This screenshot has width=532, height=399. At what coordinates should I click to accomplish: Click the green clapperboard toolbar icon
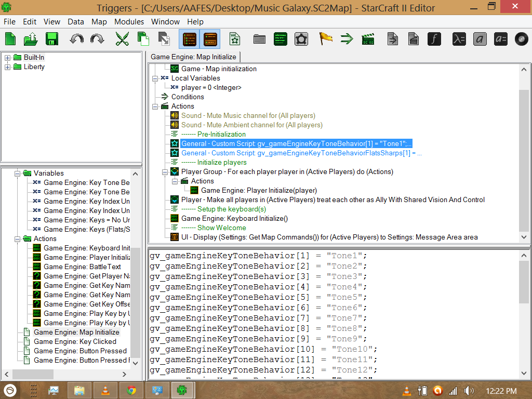(368, 38)
